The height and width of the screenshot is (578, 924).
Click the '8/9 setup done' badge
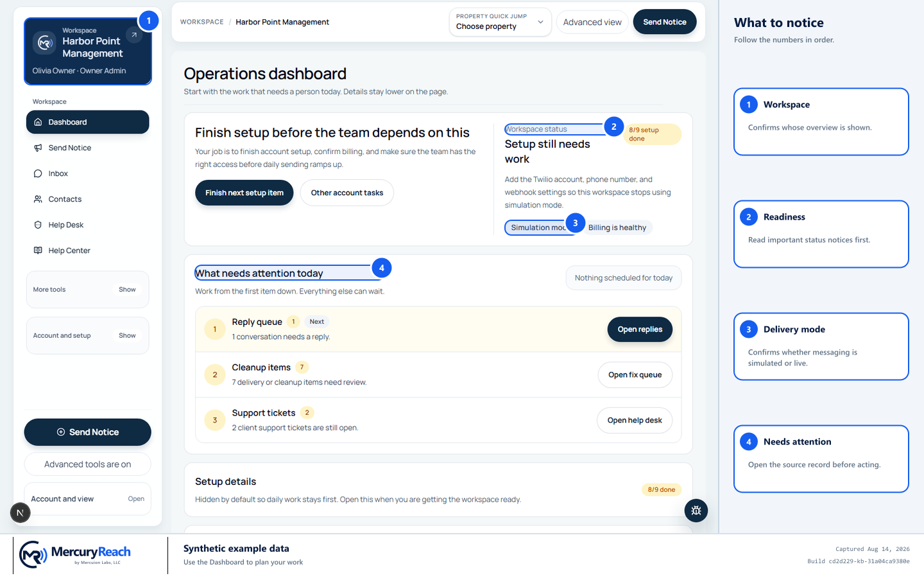652,134
